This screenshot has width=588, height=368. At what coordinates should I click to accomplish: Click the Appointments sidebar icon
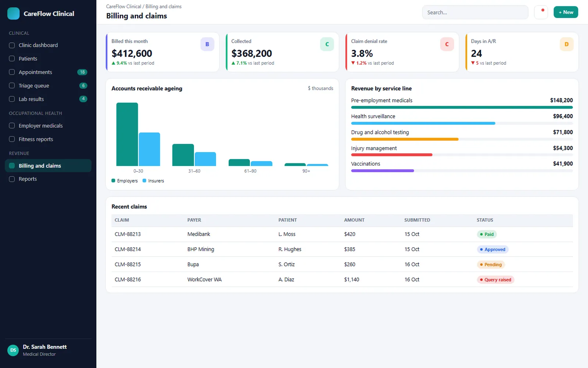click(12, 72)
